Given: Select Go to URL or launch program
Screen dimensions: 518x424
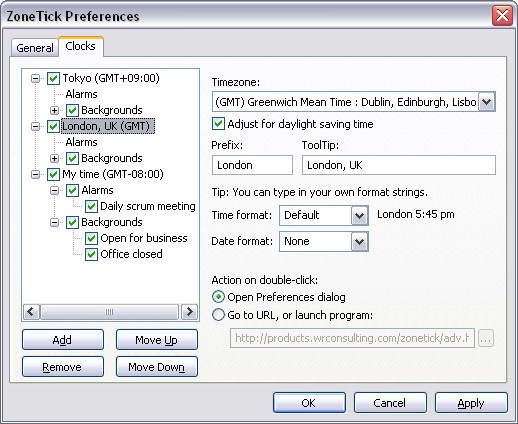Looking at the screenshot, I should (x=218, y=315).
